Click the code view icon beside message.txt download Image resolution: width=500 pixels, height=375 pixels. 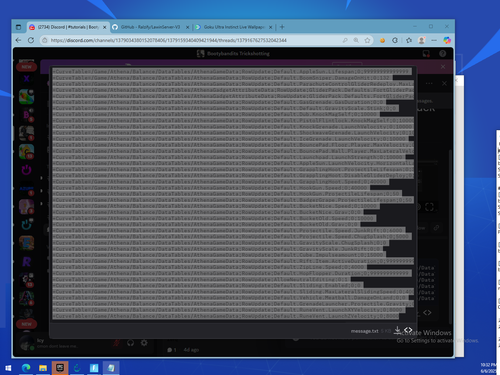408,330
